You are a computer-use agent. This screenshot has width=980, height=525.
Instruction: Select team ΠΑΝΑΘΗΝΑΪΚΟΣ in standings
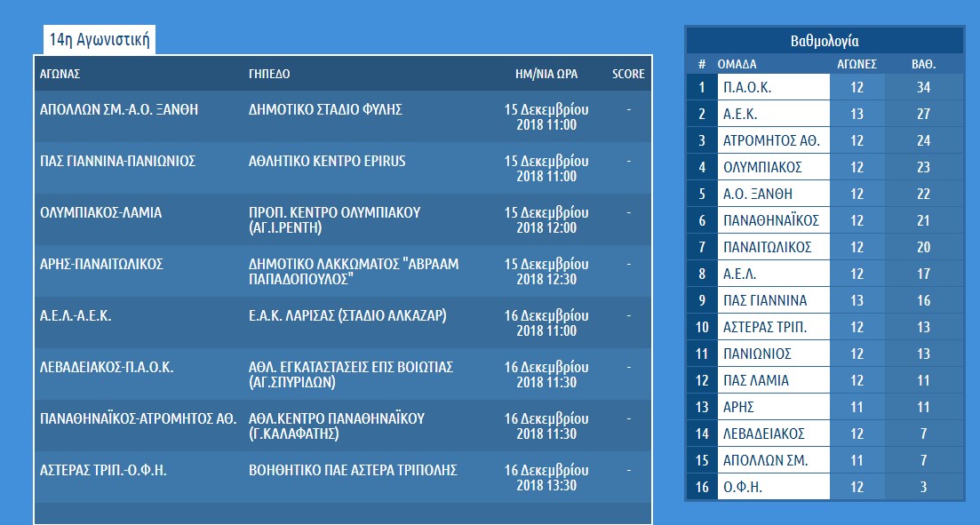[773, 220]
